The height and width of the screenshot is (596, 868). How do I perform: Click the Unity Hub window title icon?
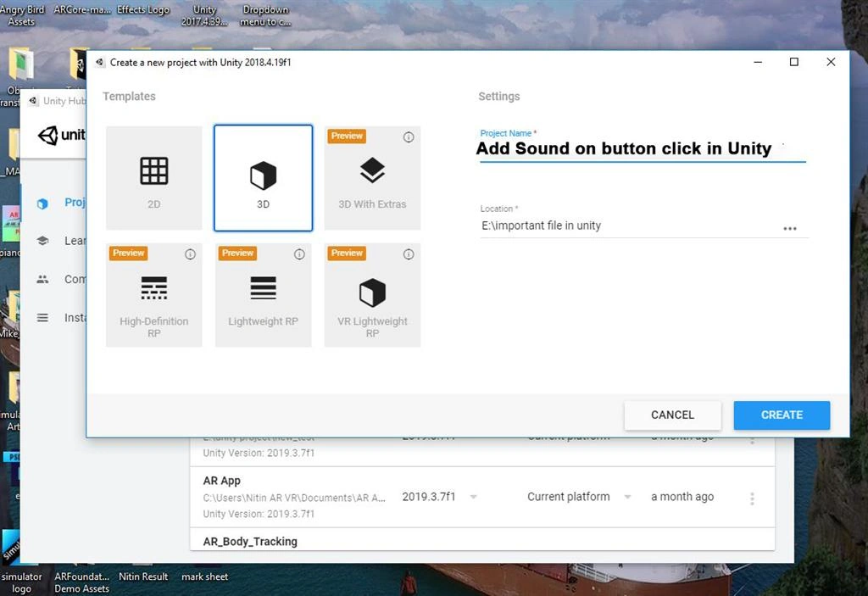click(33, 101)
